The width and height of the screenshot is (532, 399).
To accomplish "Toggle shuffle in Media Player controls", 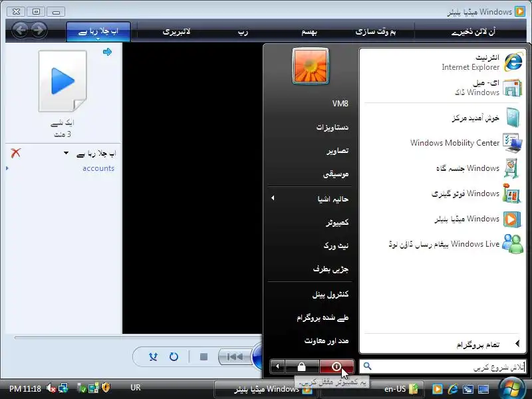I will coord(154,356).
